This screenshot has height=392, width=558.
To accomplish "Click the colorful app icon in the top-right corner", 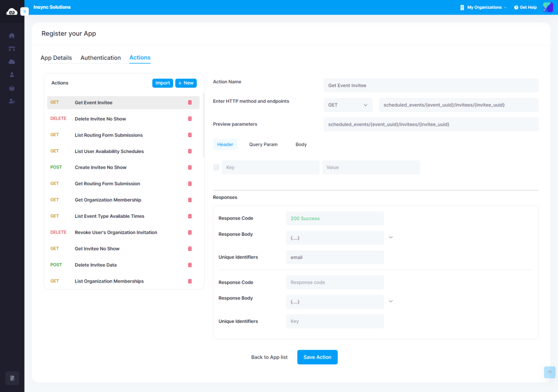I will (548, 7).
